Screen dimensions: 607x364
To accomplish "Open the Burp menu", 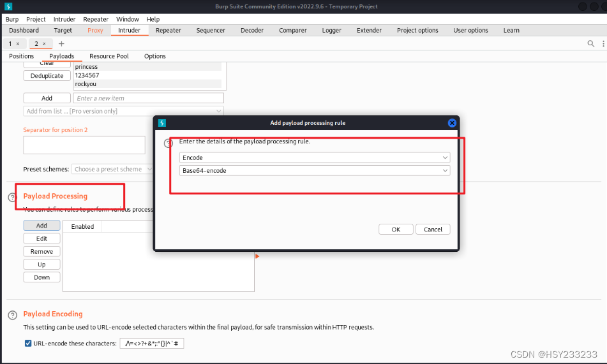I will 12,19.
